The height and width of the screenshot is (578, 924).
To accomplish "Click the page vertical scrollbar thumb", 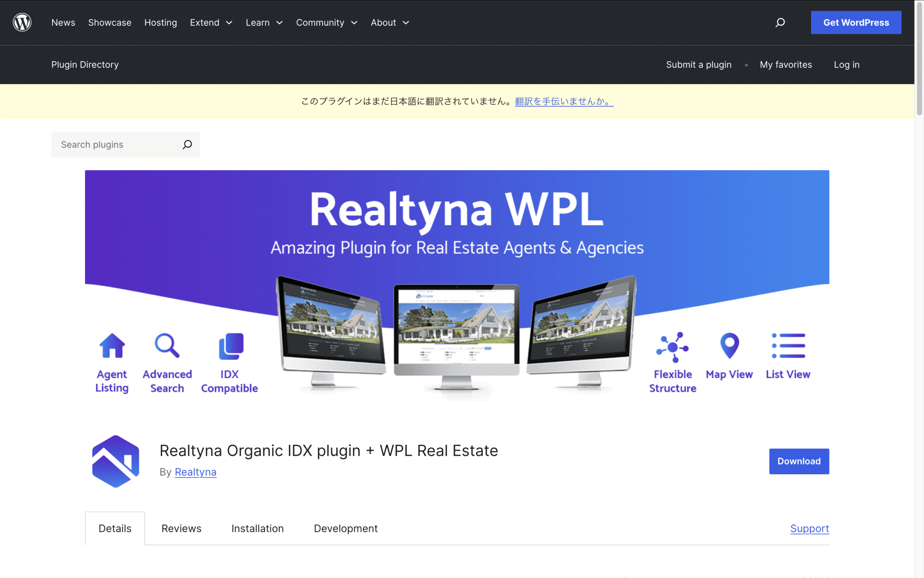I will [x=919, y=59].
